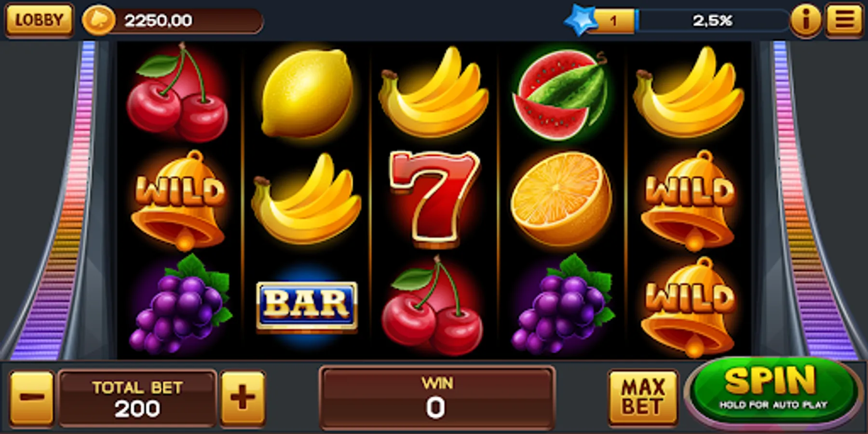Click the red 7 symbol
Screen dimensions: 868x434
(434, 199)
